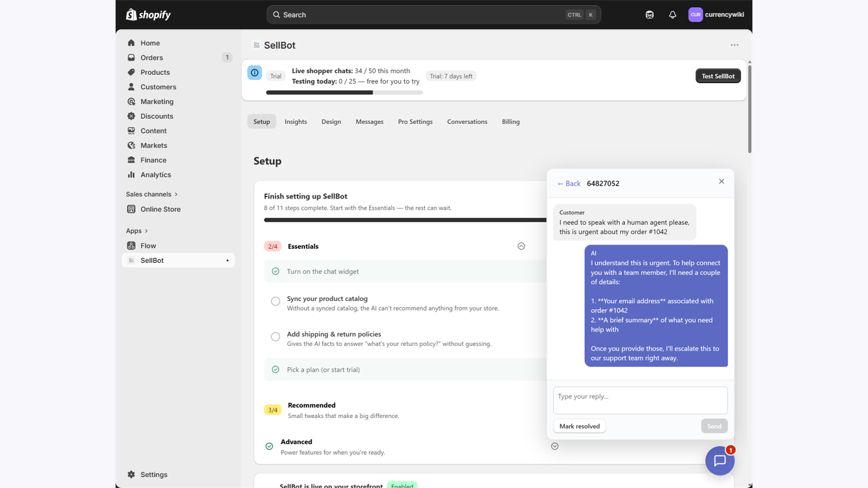
Task: Open notifications bell
Action: (x=673, y=15)
